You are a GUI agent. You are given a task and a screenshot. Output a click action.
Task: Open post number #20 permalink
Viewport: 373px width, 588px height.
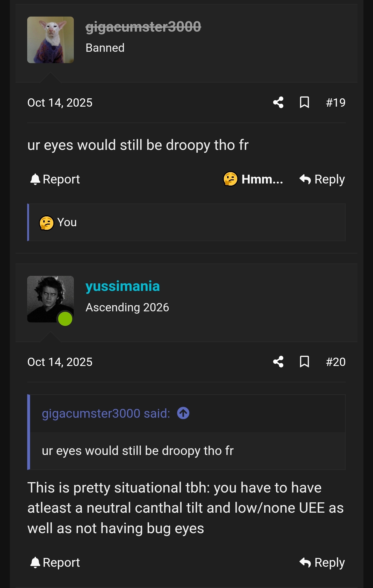click(x=335, y=362)
